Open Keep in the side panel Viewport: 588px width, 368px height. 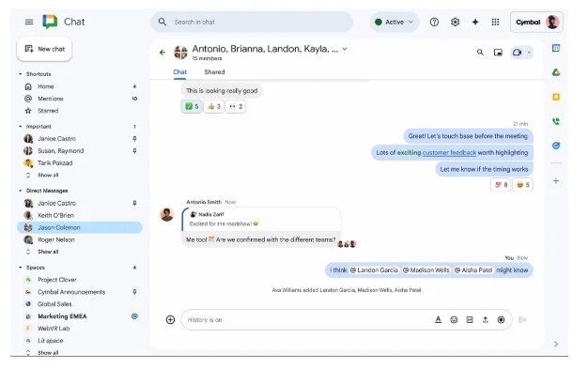pyautogui.click(x=556, y=97)
